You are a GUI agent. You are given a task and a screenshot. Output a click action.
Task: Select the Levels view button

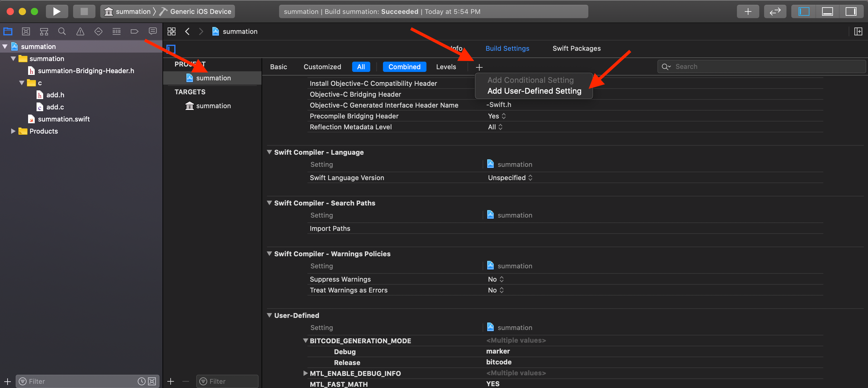(x=446, y=67)
